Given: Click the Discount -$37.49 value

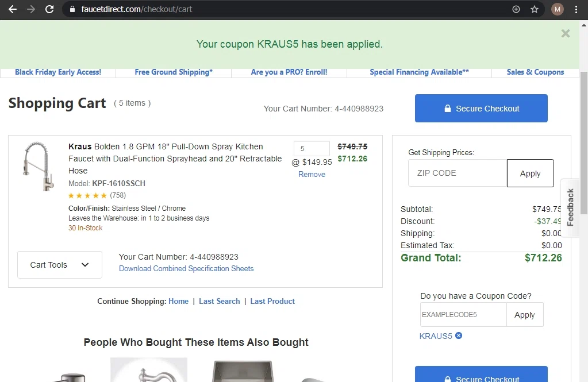Looking at the screenshot, I should 548,221.
